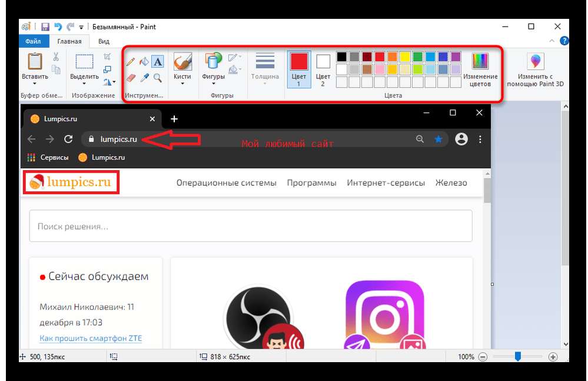588x381 pixels.
Task: Click the zoom out minus button
Action: [x=483, y=357]
